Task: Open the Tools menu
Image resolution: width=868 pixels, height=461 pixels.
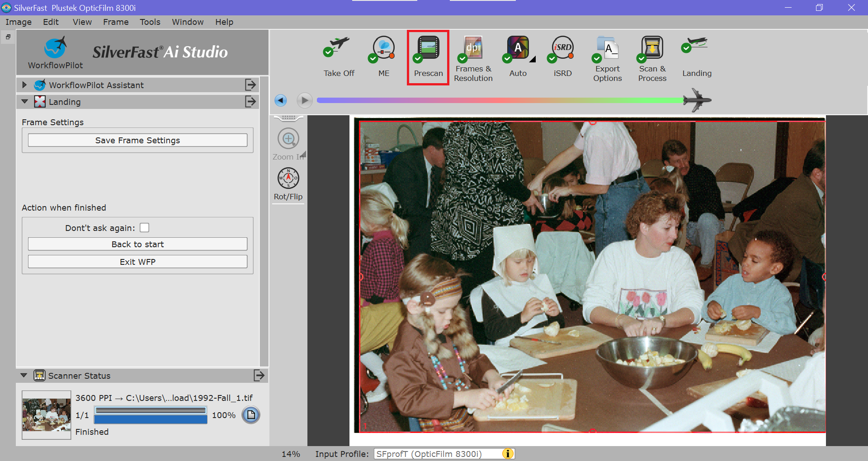Action: click(x=150, y=22)
